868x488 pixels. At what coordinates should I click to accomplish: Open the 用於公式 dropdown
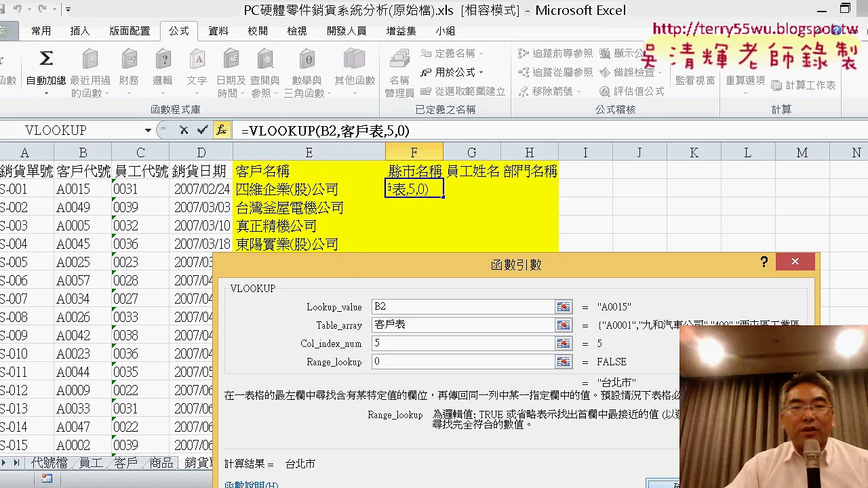pyautogui.click(x=452, y=73)
